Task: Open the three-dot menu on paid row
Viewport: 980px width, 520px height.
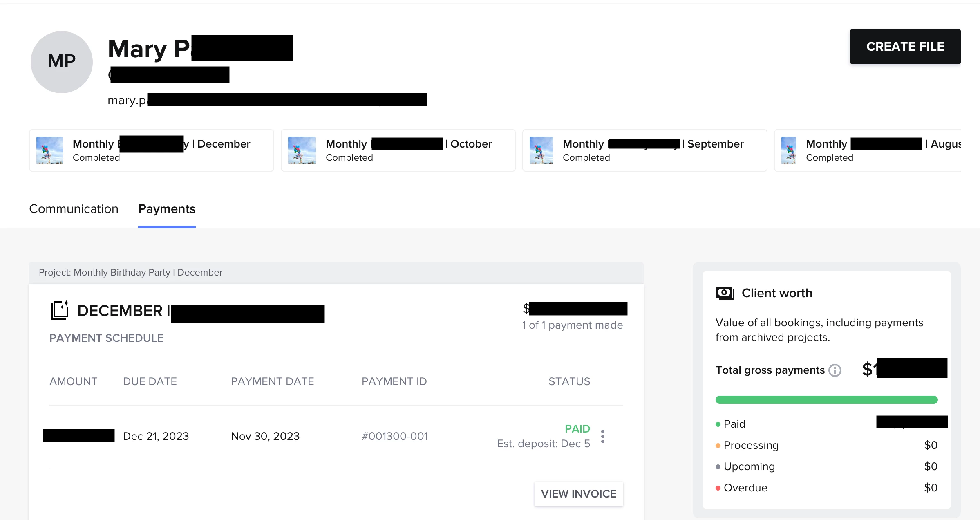Action: click(603, 437)
